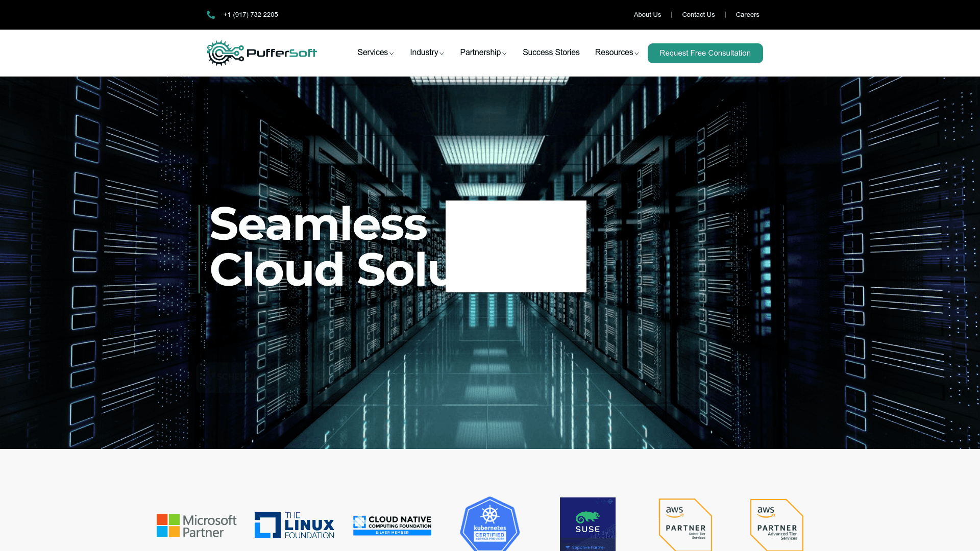Open the Cloud Native Computing Foundation logo
Image resolution: width=980 pixels, height=551 pixels.
click(391, 524)
